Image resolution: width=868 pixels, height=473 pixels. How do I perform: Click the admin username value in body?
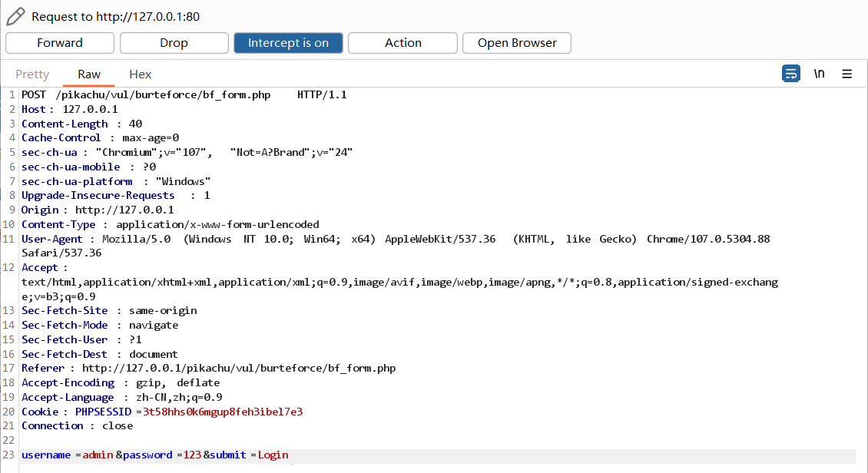tap(98, 455)
